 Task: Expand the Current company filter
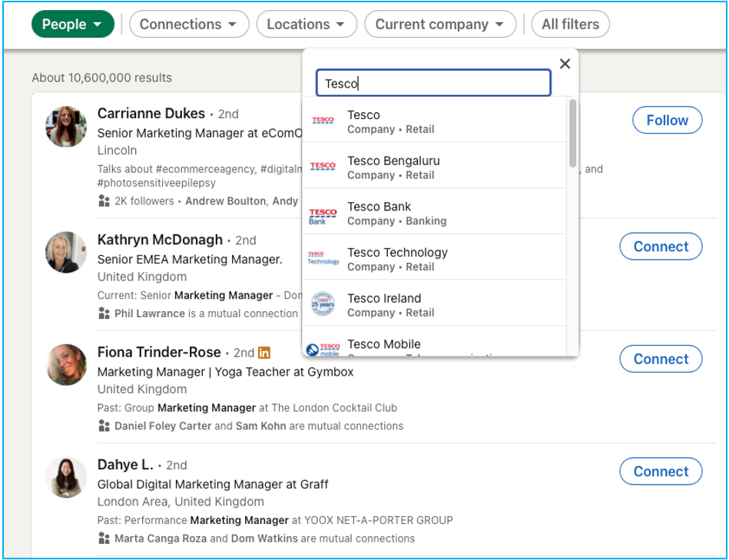[440, 24]
